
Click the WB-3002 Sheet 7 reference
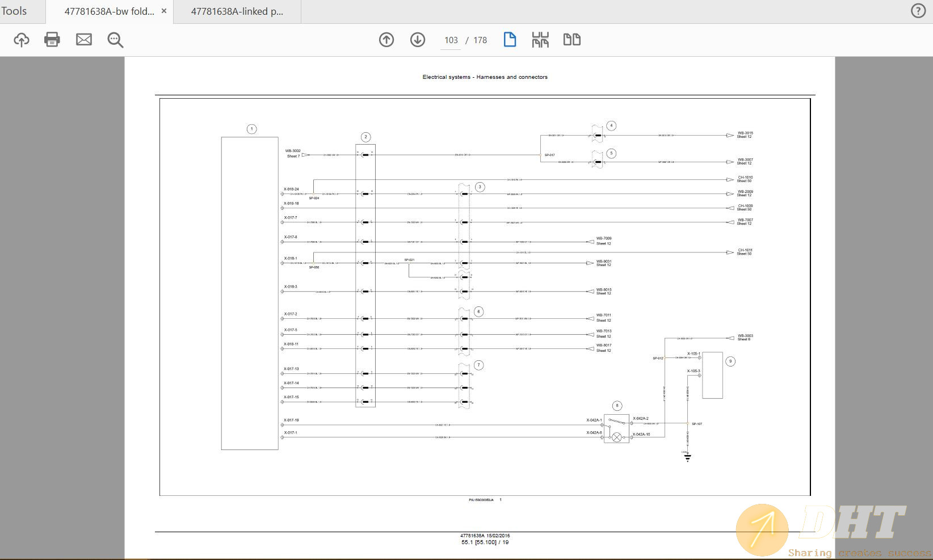293,153
